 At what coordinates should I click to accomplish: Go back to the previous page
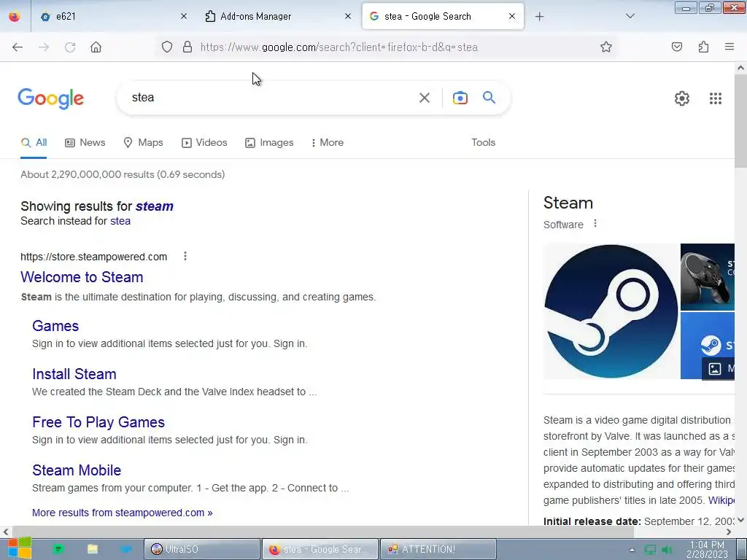(18, 47)
